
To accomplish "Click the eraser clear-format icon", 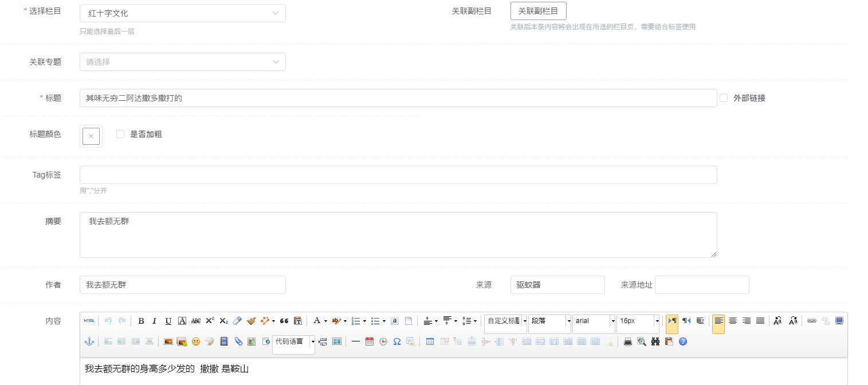I will 237,321.
